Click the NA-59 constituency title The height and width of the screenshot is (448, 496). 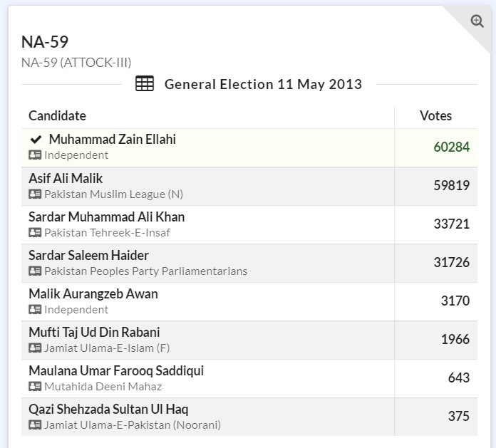45,42
